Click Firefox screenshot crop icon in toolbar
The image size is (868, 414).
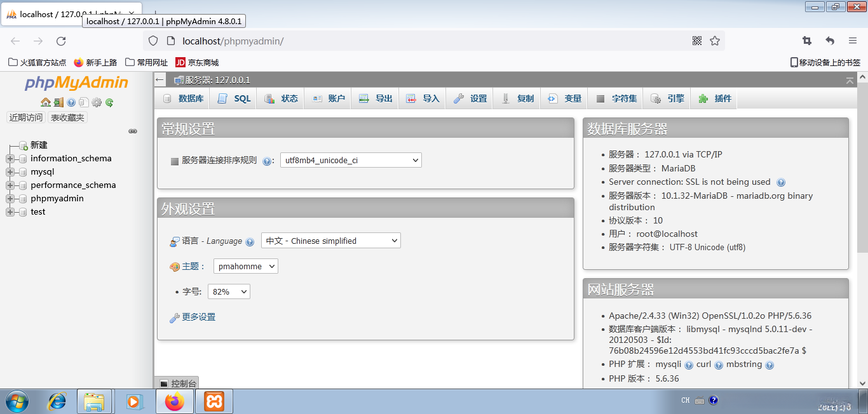point(807,41)
